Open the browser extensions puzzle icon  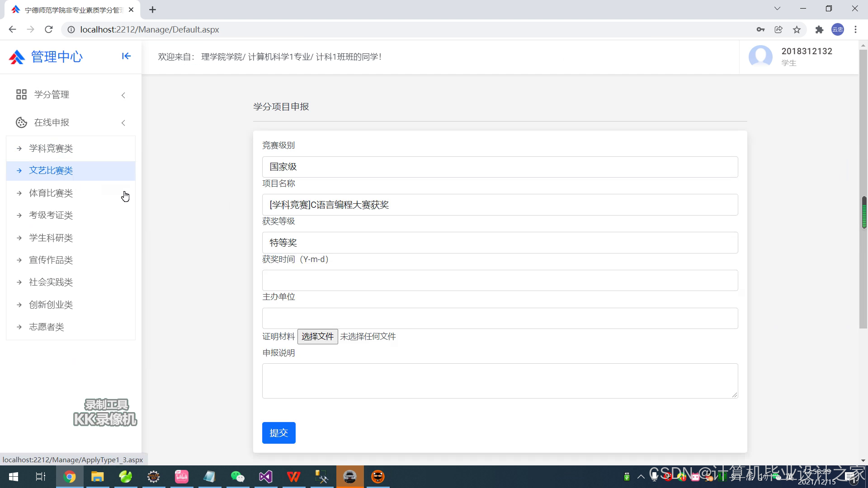pos(819,29)
